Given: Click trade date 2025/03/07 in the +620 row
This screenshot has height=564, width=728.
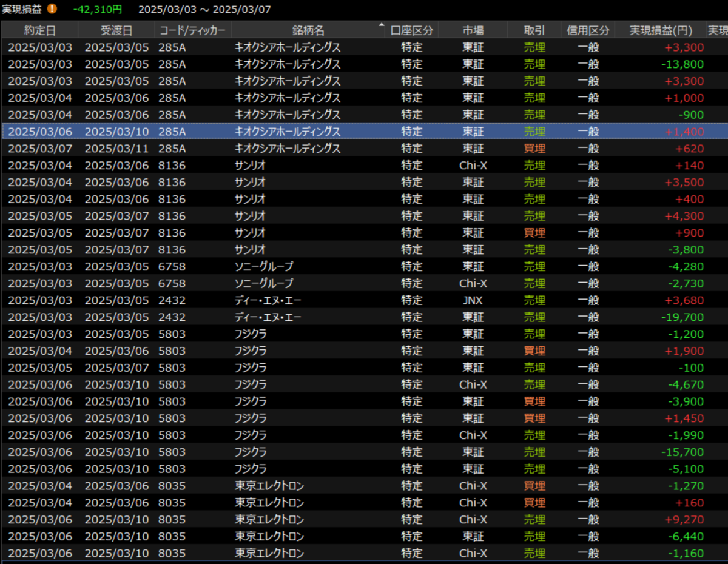Looking at the screenshot, I should (x=40, y=149).
